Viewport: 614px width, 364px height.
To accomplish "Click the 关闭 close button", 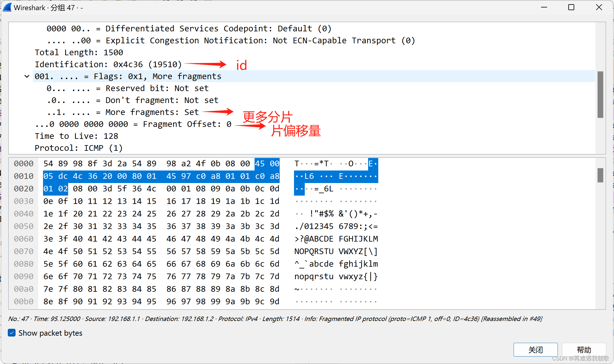I will pos(535,349).
